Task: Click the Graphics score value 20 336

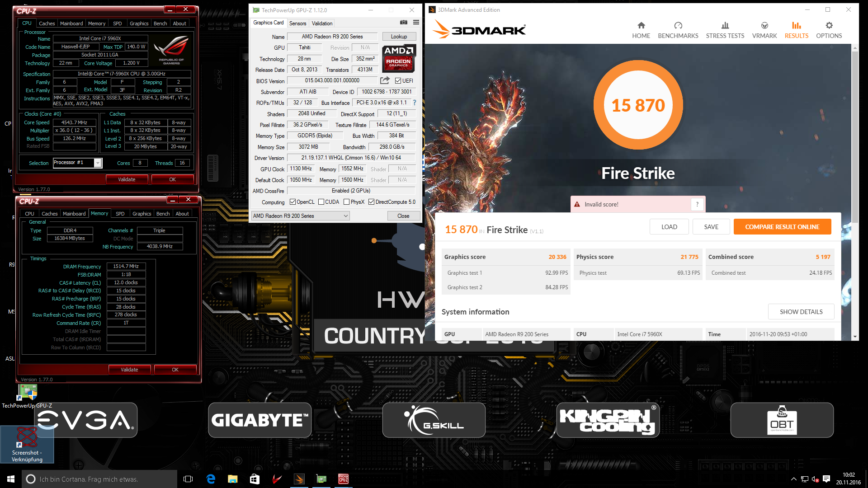Action: [557, 257]
